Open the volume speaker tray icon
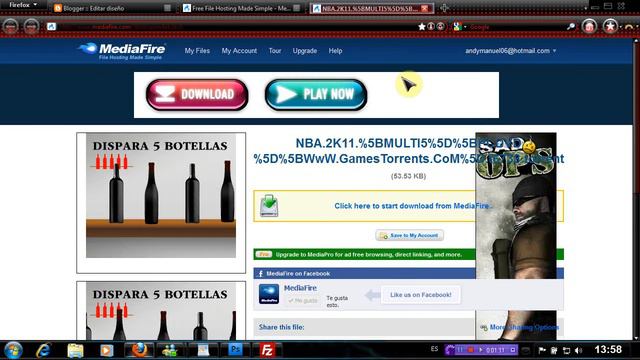Image resolution: width=640 pixels, height=360 pixels. coord(578,350)
